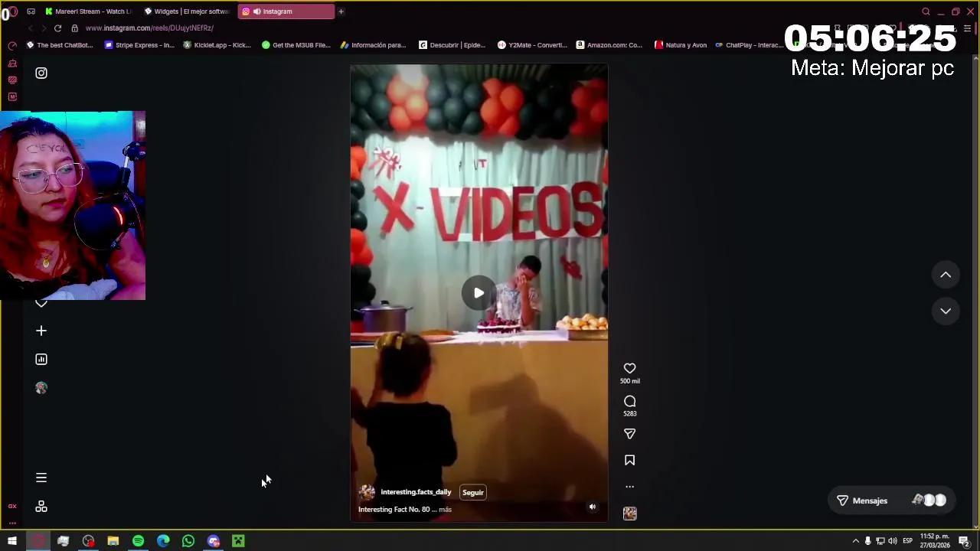Screen dimensions: 980x551
Task: Open profile avatar in Instagram sidebar
Action: click(x=41, y=388)
